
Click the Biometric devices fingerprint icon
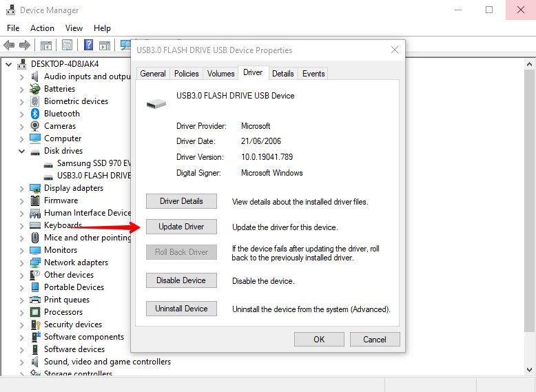point(35,101)
